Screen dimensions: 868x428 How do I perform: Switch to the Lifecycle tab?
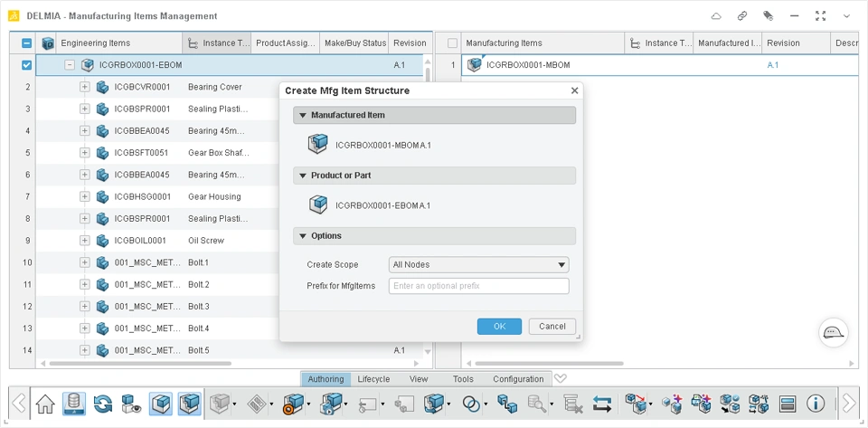(373, 379)
